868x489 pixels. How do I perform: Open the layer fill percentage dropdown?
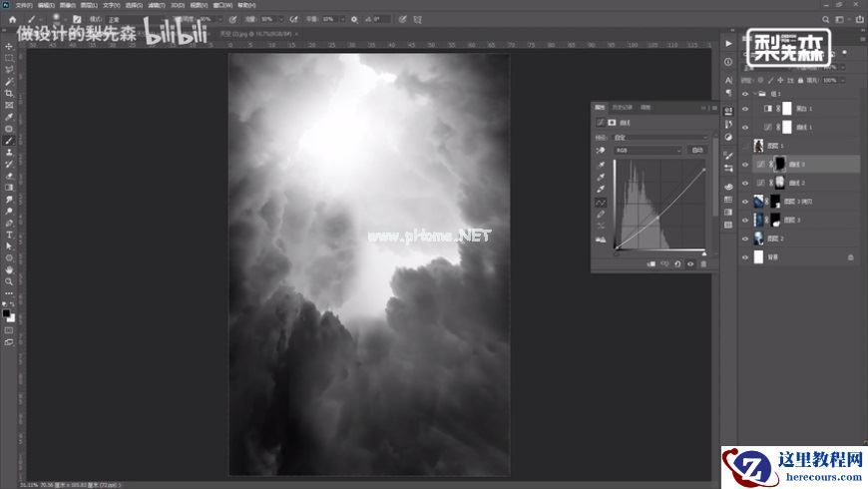point(842,80)
